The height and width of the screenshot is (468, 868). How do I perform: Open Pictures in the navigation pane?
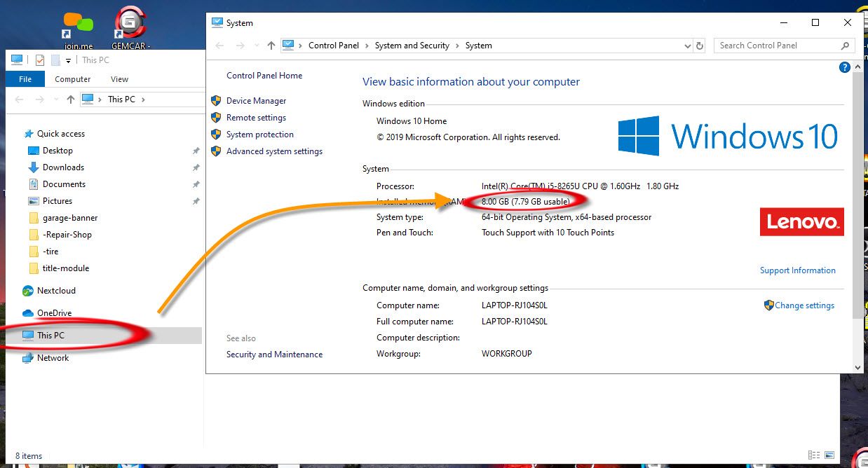click(57, 201)
